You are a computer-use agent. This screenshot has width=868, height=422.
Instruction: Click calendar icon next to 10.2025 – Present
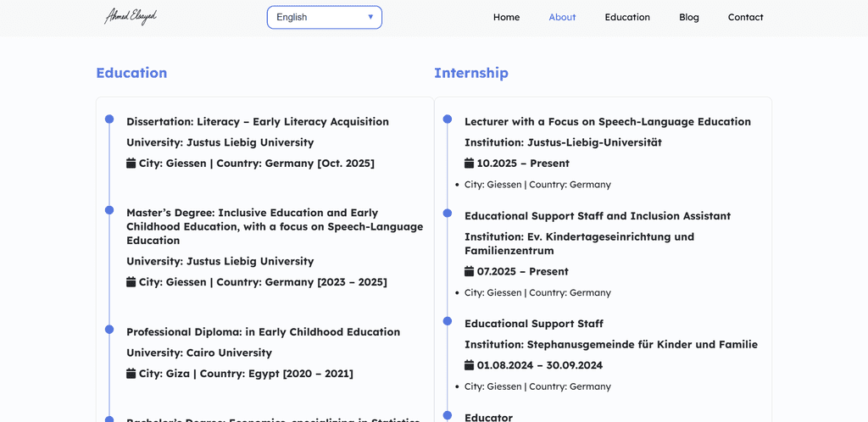(x=470, y=163)
